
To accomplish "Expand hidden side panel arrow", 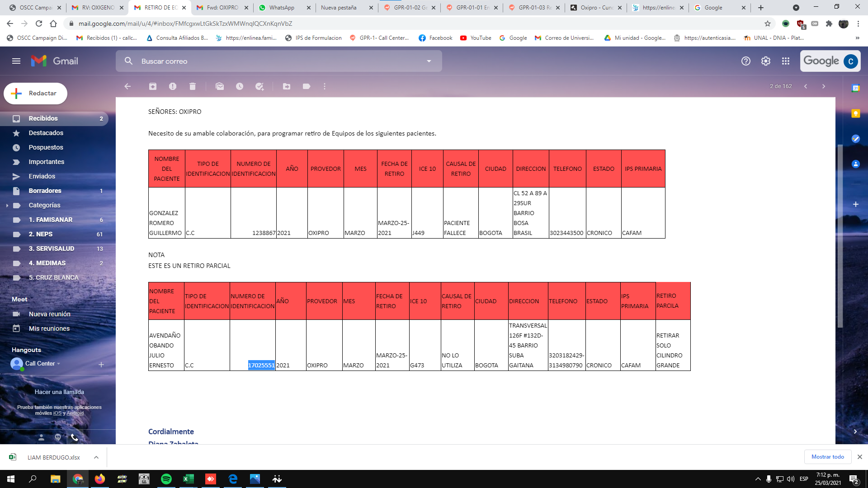I will (855, 432).
